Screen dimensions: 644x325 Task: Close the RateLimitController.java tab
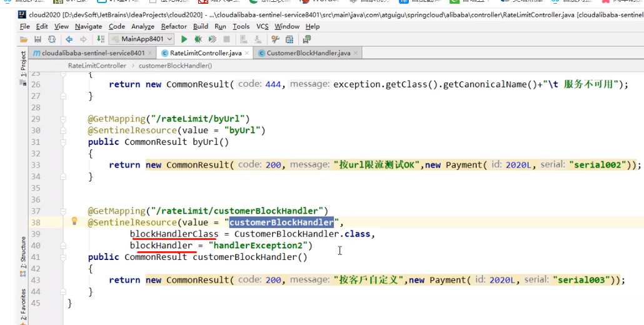pyautogui.click(x=247, y=53)
